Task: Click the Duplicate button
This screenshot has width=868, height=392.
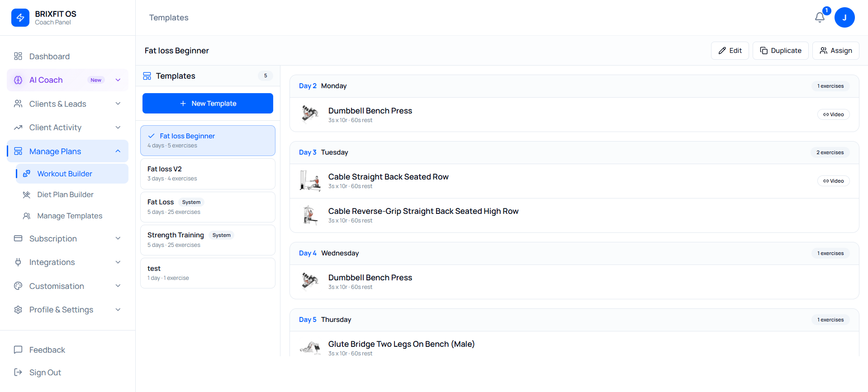Action: (781, 51)
